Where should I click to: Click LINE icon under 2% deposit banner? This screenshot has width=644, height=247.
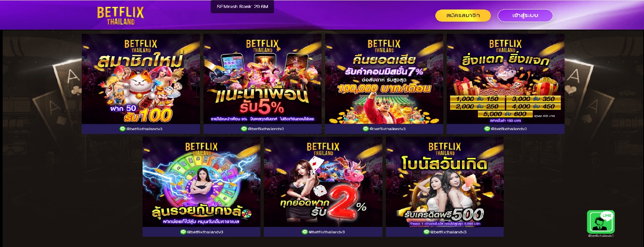coord(305,232)
